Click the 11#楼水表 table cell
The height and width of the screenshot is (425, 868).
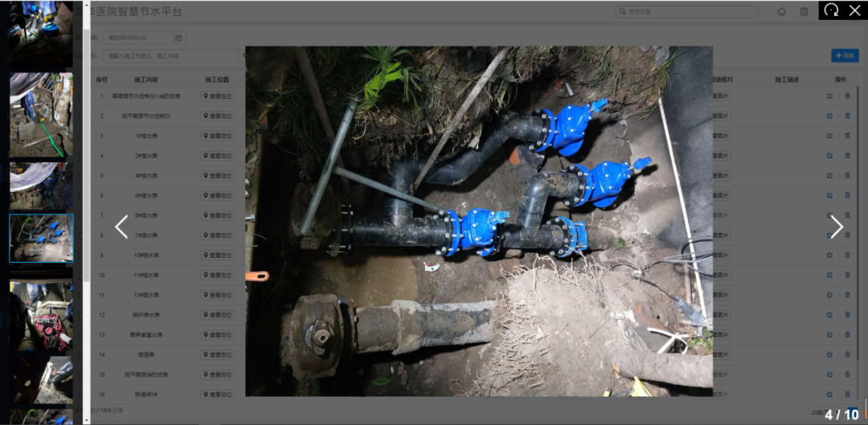146,276
